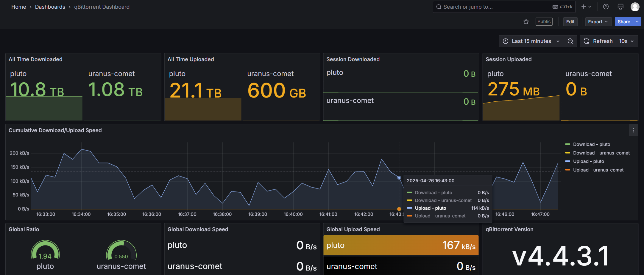The image size is (644, 275).
Task: Expand the Share button arrow options
Action: point(637,22)
